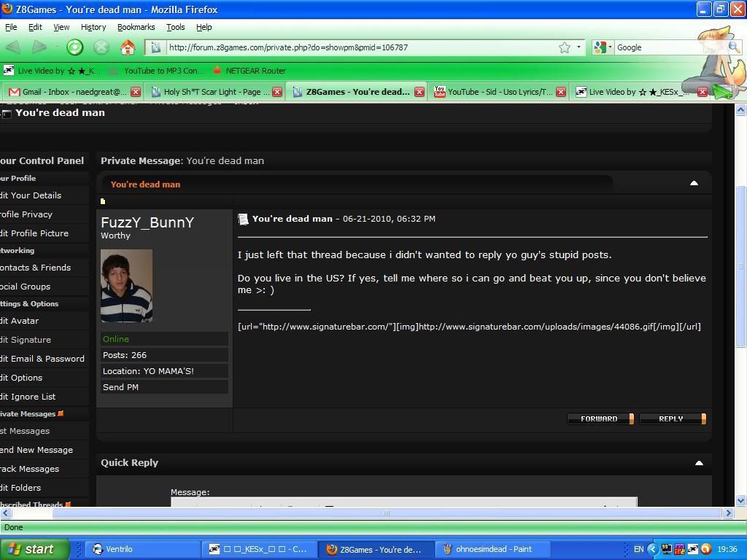The height and width of the screenshot is (560, 747).
Task: Click the post status icon above FuzzY_BunnY
Action: click(103, 201)
